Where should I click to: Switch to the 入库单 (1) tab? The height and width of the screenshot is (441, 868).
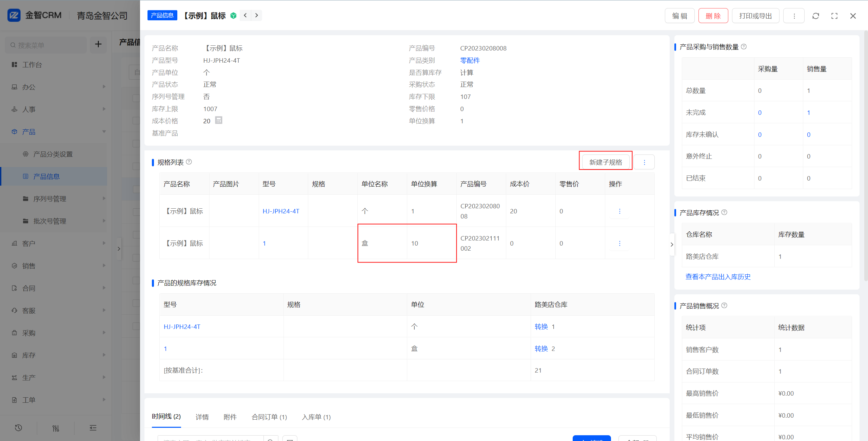316,417
